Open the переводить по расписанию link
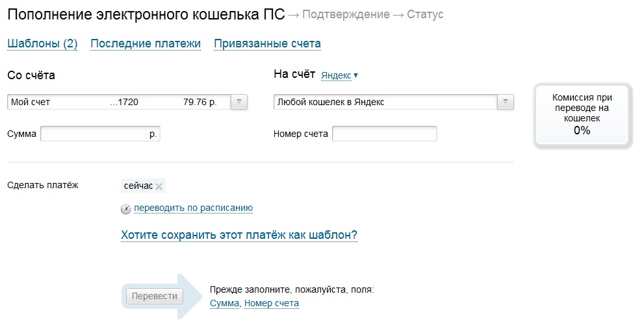644x329 pixels. point(193,208)
